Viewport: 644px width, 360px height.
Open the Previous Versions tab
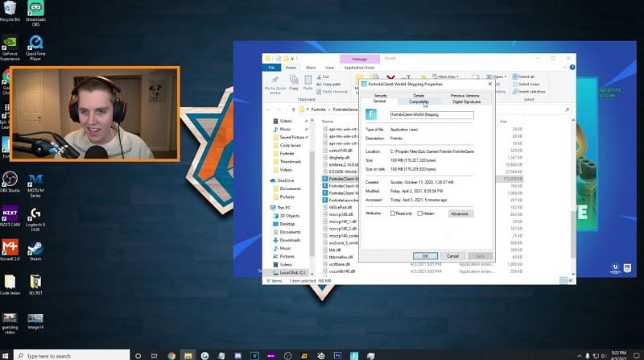tap(465, 96)
